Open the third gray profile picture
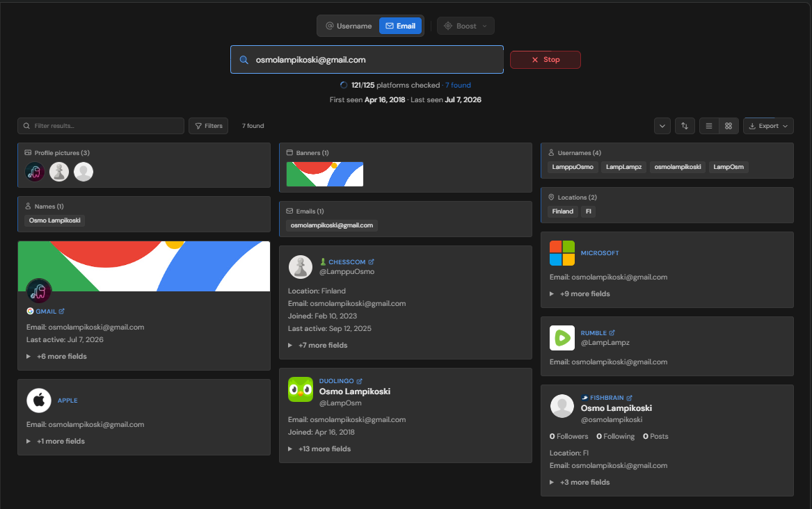 pyautogui.click(x=83, y=172)
